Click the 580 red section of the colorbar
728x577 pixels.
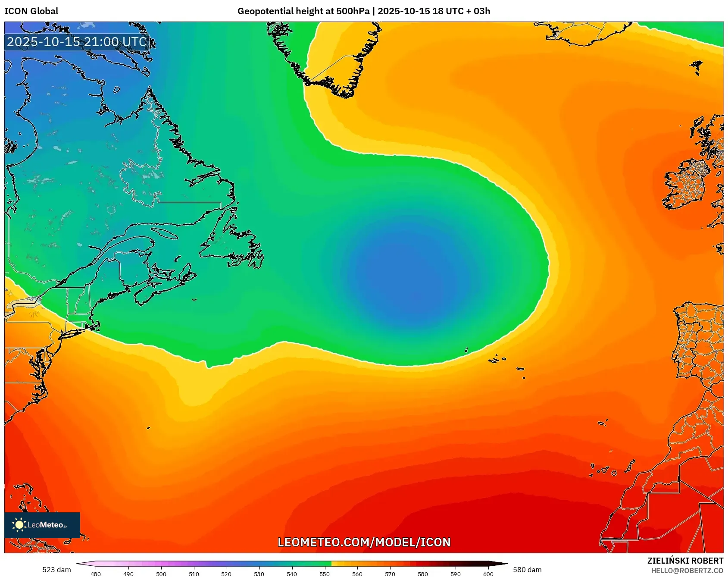click(x=423, y=564)
